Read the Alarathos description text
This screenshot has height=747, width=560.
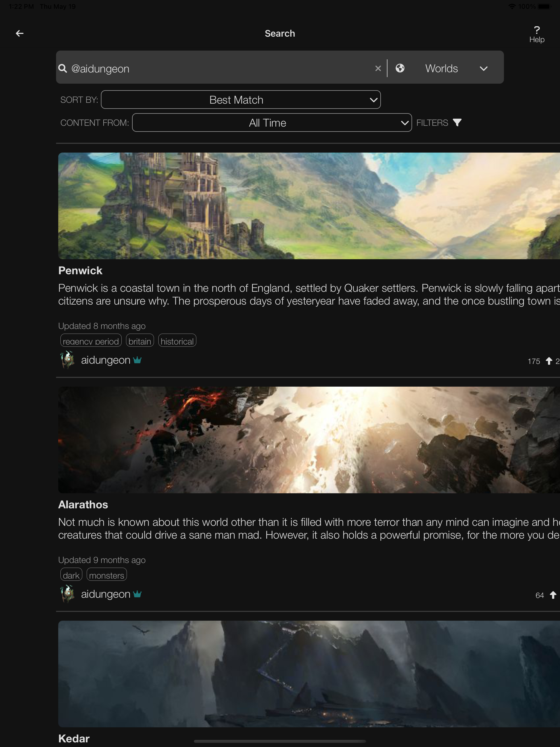coord(309,529)
